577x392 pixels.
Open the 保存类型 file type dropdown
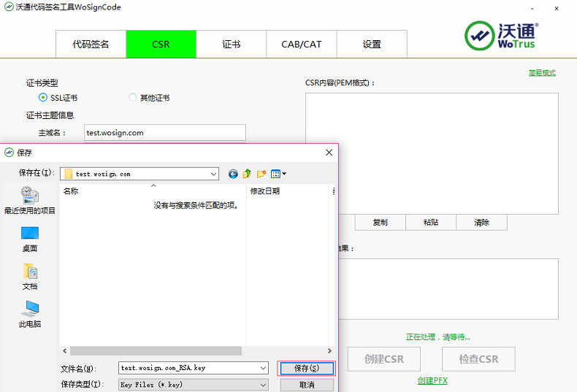263,385
